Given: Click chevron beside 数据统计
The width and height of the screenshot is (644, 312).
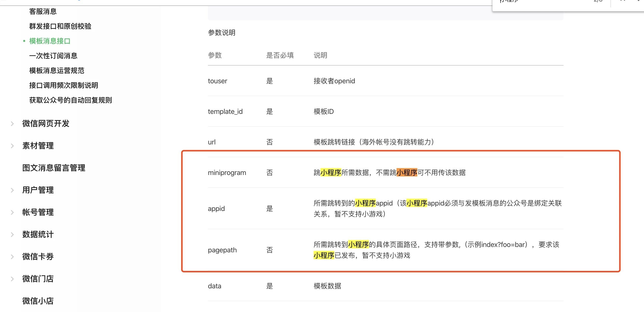Looking at the screenshot, I should coord(12,235).
